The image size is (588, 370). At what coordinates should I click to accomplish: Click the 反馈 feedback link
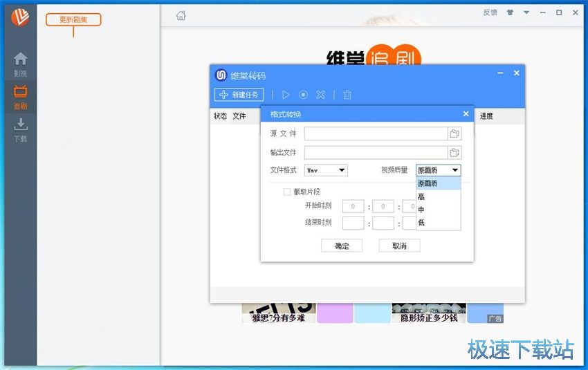click(490, 12)
